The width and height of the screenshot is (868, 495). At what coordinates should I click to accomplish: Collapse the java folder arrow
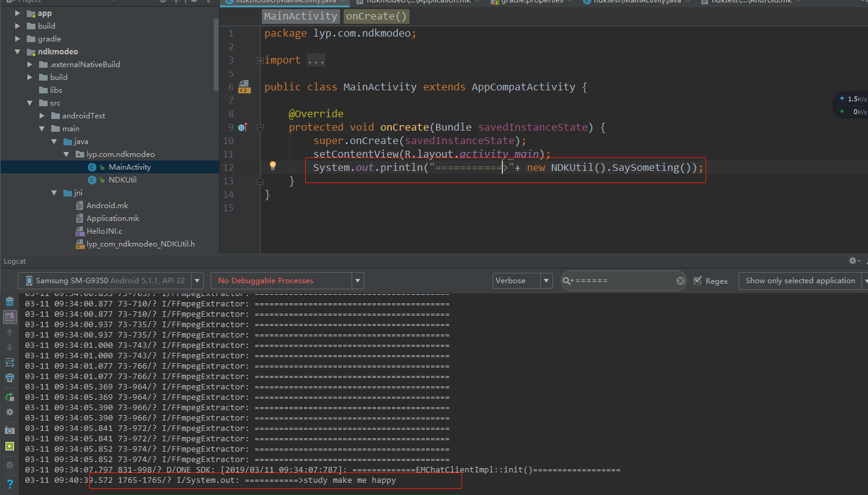pos(54,141)
